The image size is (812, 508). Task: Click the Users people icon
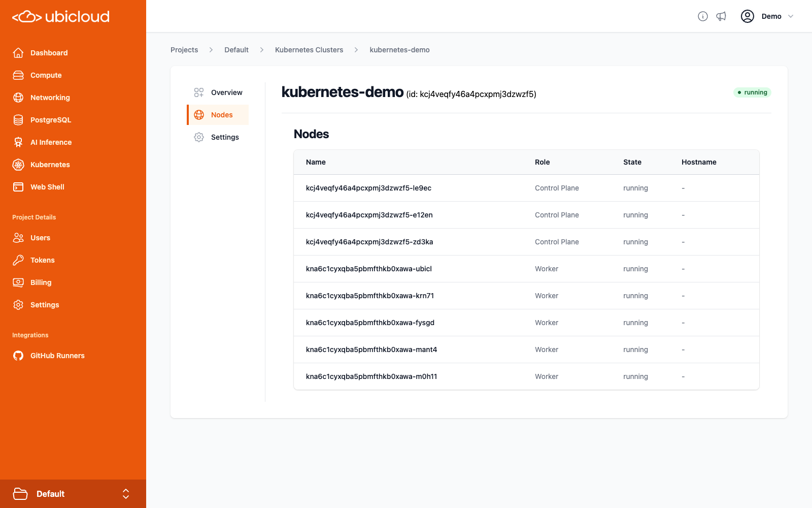pos(18,238)
